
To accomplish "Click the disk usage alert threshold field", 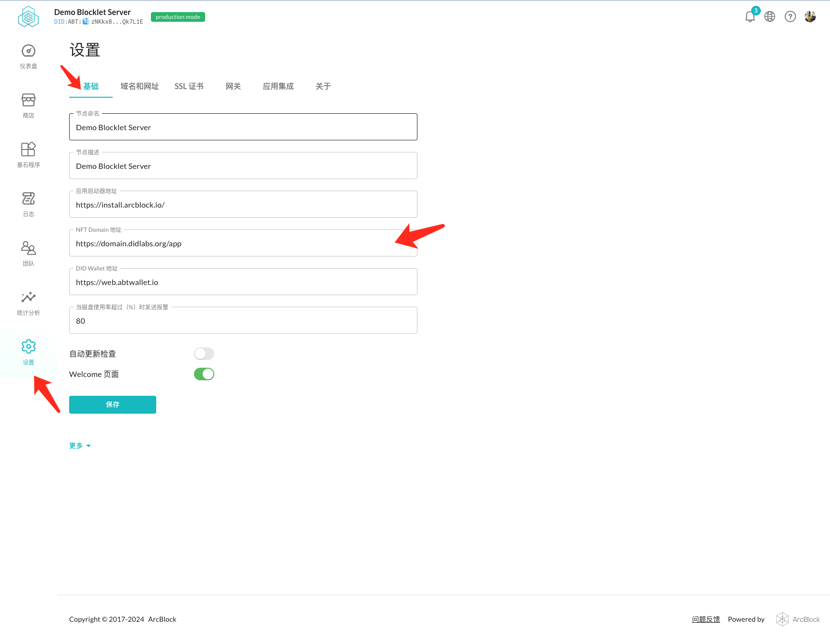I will coord(243,321).
